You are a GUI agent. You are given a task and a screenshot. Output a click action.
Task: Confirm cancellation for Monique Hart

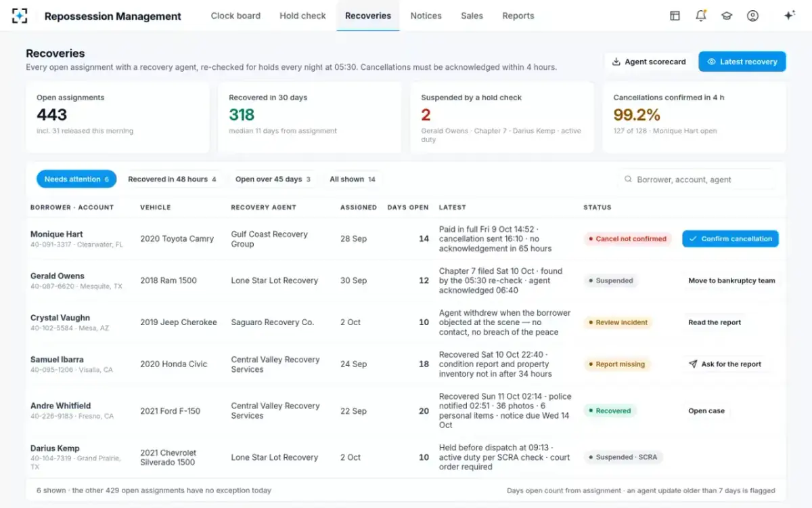pos(730,238)
